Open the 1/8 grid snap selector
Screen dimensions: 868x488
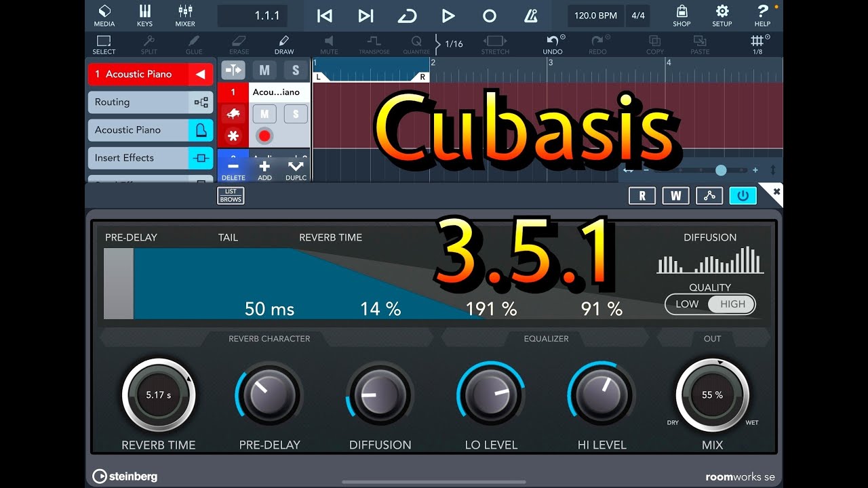pyautogui.click(x=757, y=45)
